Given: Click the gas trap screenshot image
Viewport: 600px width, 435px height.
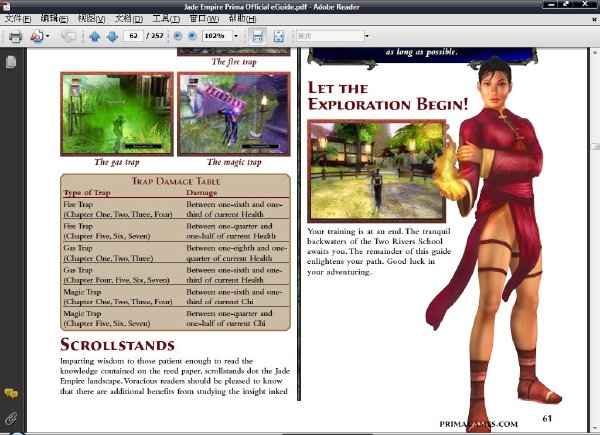Looking at the screenshot, I should 117,114.
